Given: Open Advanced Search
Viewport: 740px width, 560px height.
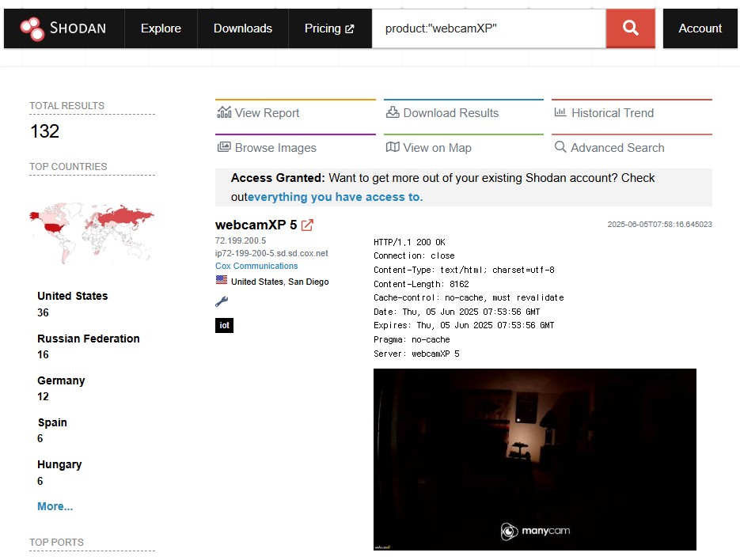Looking at the screenshot, I should pyautogui.click(x=617, y=148).
